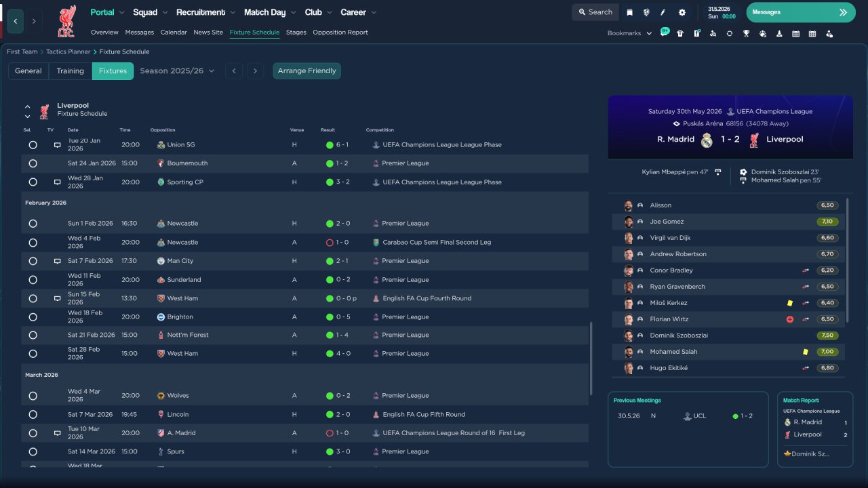Screen dimensions: 868x488
Task: Click the Search field in top bar
Action: 595,12
